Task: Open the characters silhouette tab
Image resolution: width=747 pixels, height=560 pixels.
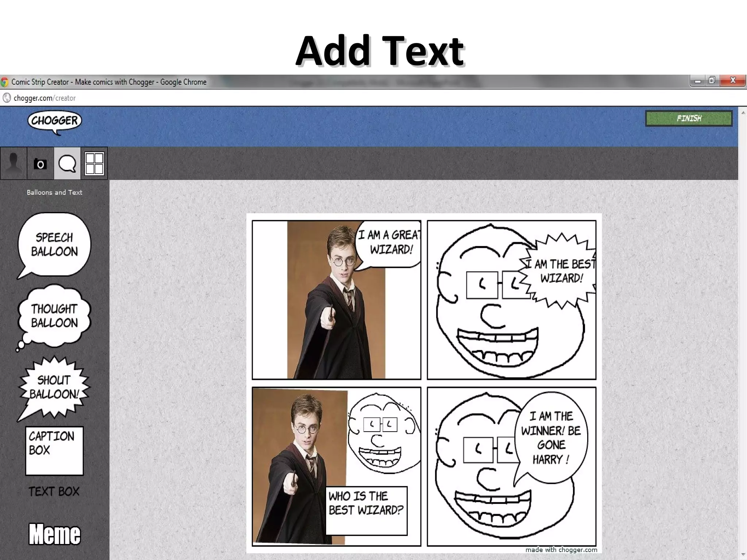Action: point(13,163)
